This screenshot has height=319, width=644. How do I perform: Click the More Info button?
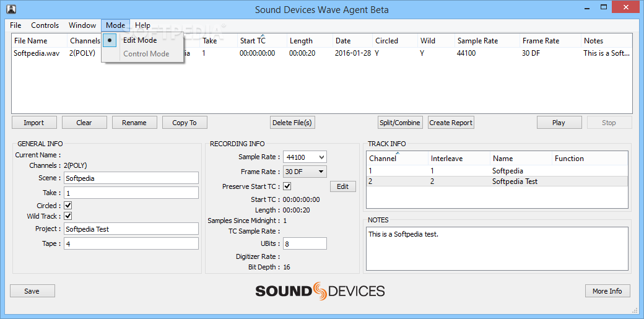pos(607,291)
